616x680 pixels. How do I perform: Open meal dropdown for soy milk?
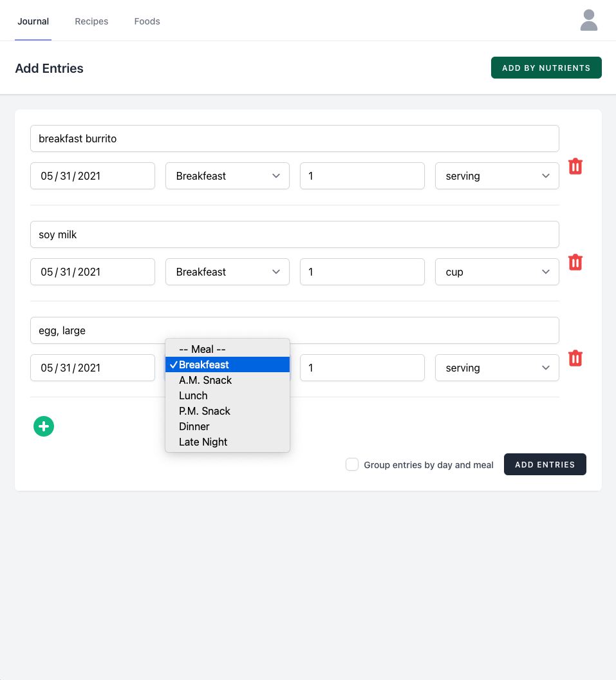click(227, 272)
